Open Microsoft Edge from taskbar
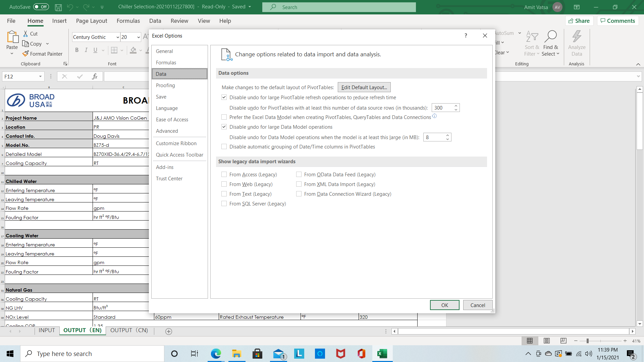Image resolution: width=644 pixels, height=362 pixels. [x=216, y=354]
